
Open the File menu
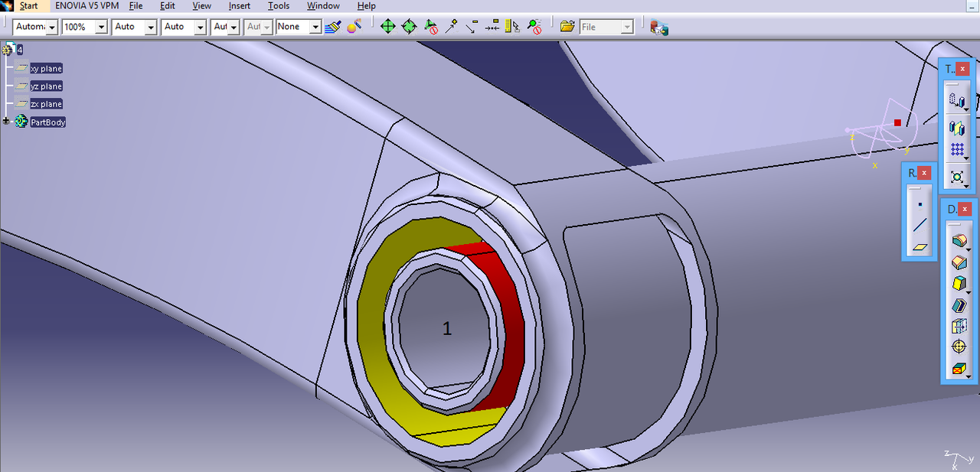(136, 5)
